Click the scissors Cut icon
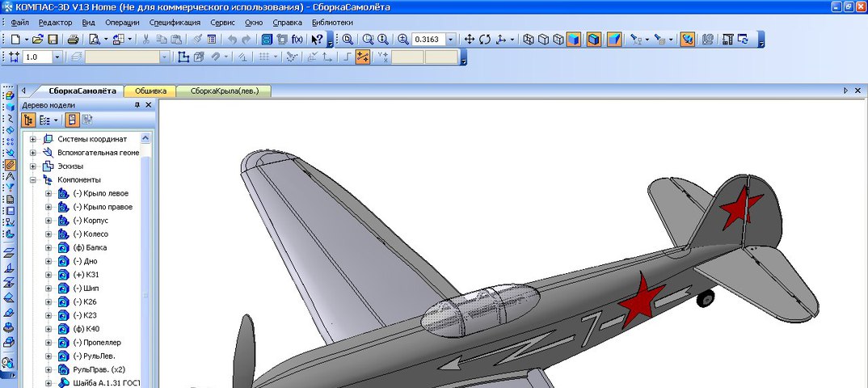868x388 pixels. pos(146,40)
